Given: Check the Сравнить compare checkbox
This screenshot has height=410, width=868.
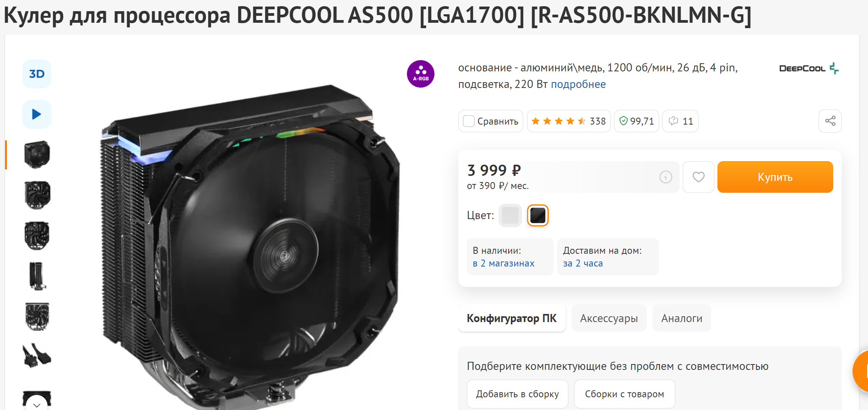Looking at the screenshot, I should click(x=469, y=121).
